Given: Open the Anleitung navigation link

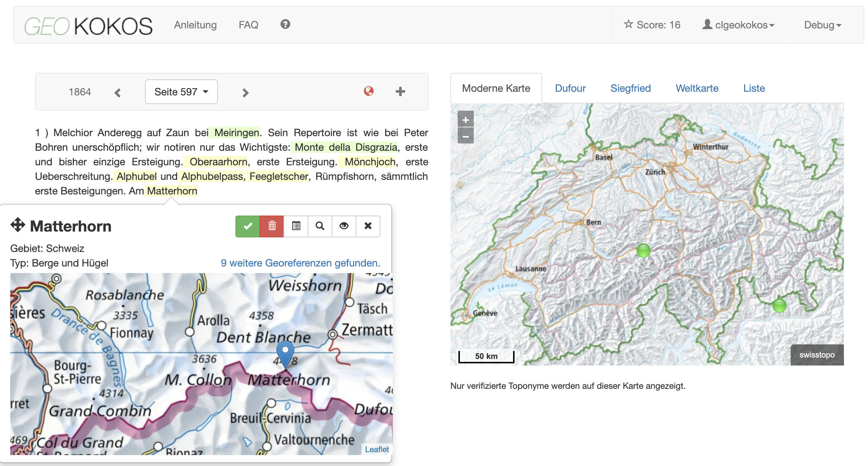Looking at the screenshot, I should [x=195, y=25].
